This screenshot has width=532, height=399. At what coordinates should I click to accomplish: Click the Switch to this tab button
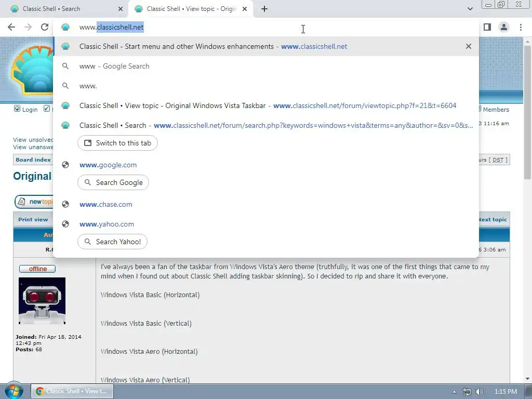pyautogui.click(x=117, y=143)
